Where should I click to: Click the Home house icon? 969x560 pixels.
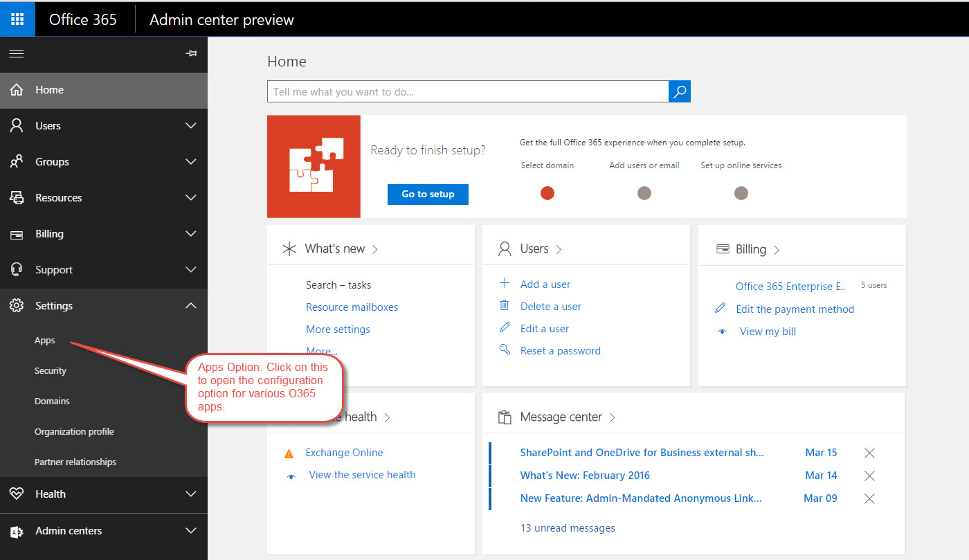coord(17,90)
